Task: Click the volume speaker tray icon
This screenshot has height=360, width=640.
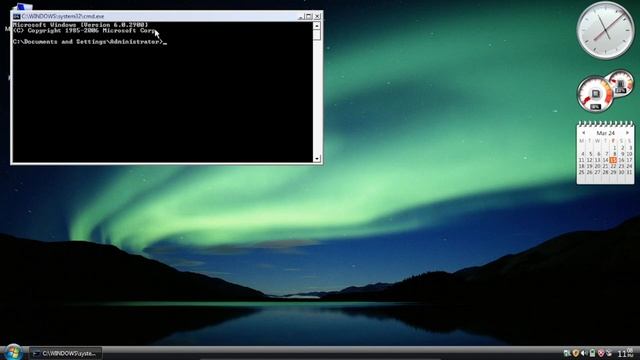Action: coord(584,353)
